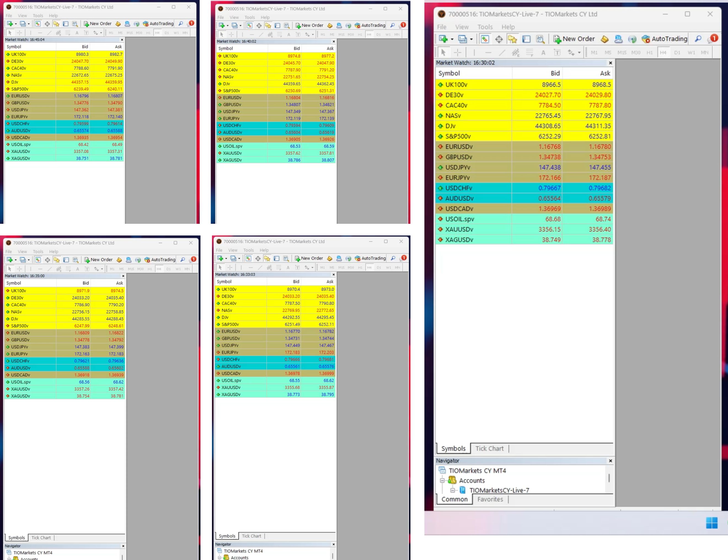Image resolution: width=728 pixels, height=560 pixels.
Task: Open File menu in 16:30:02 window
Action: [442, 27]
